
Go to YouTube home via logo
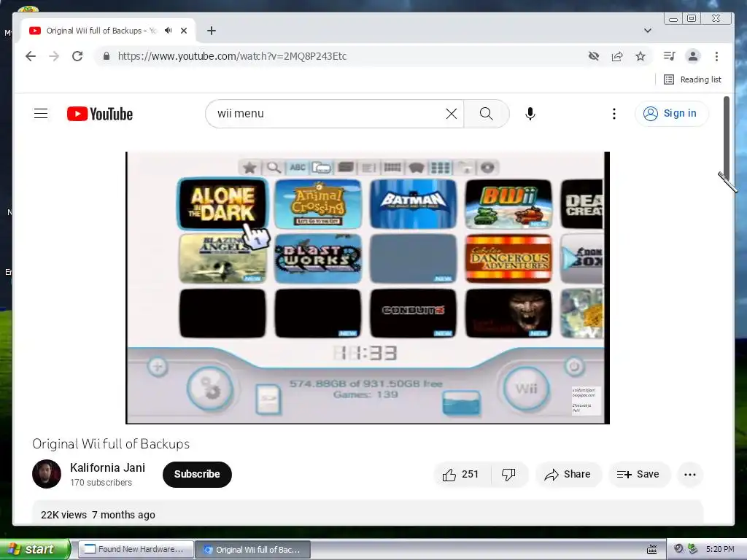(x=100, y=114)
